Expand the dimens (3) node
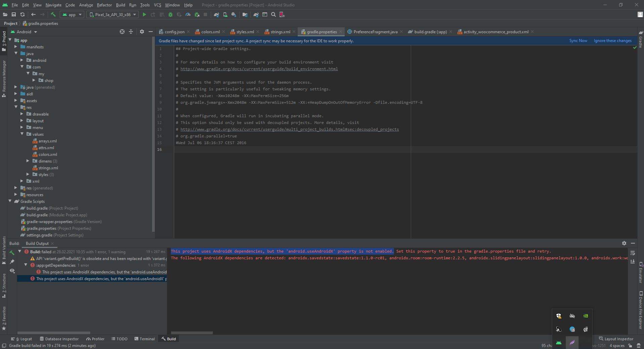 [28, 161]
